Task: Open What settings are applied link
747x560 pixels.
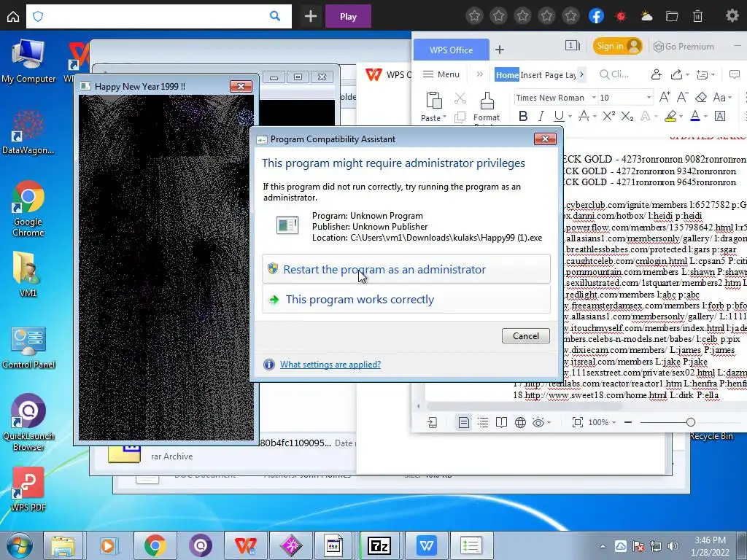Action: point(330,365)
